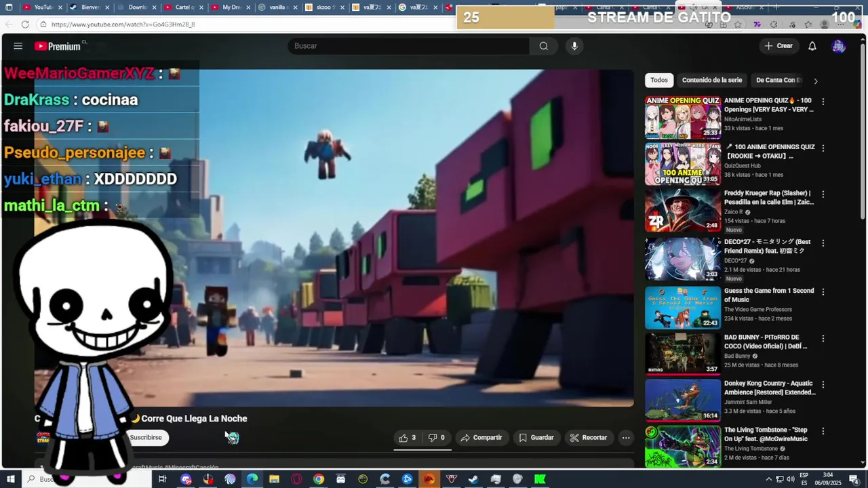Click the Crear button
The width and height of the screenshot is (868, 488).
pos(778,46)
